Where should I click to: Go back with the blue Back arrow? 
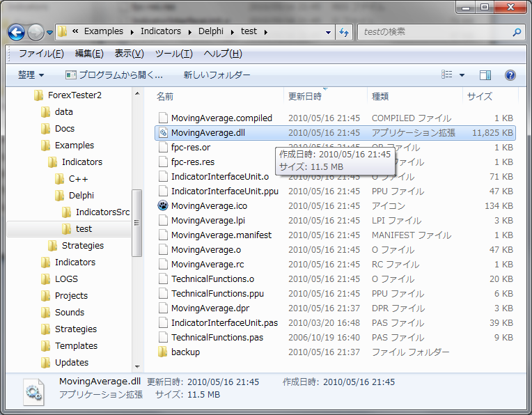[x=16, y=32]
